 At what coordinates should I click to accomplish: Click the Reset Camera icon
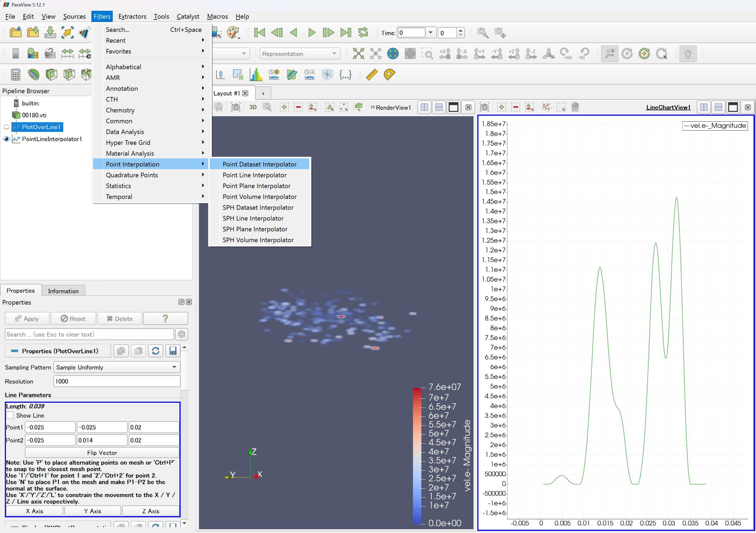358,53
